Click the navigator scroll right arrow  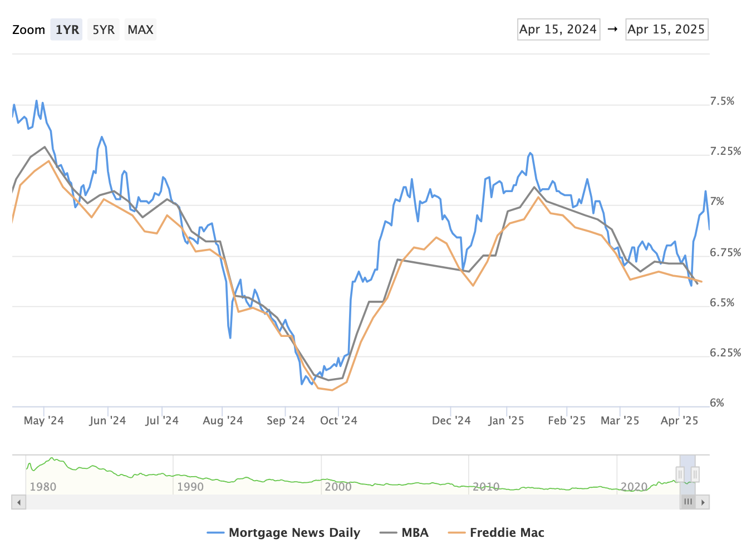tap(703, 502)
